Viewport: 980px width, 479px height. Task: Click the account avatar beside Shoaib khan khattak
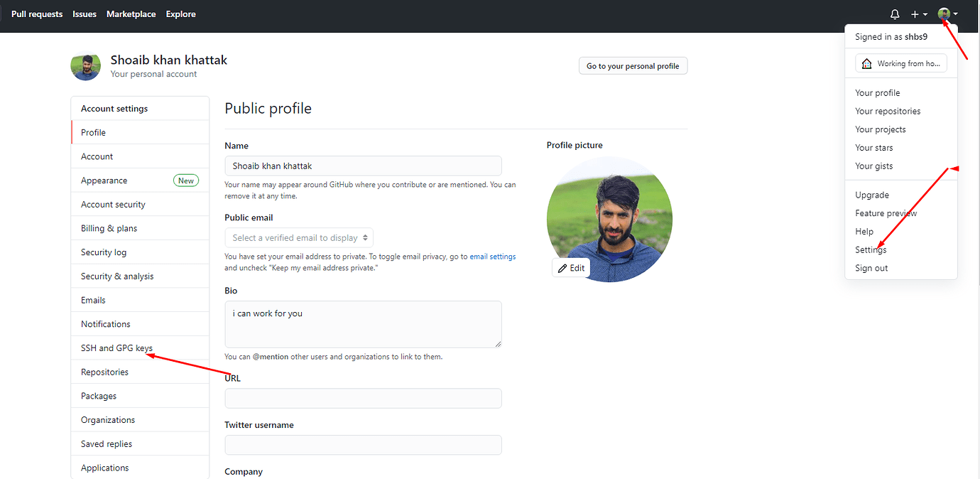[x=85, y=66]
